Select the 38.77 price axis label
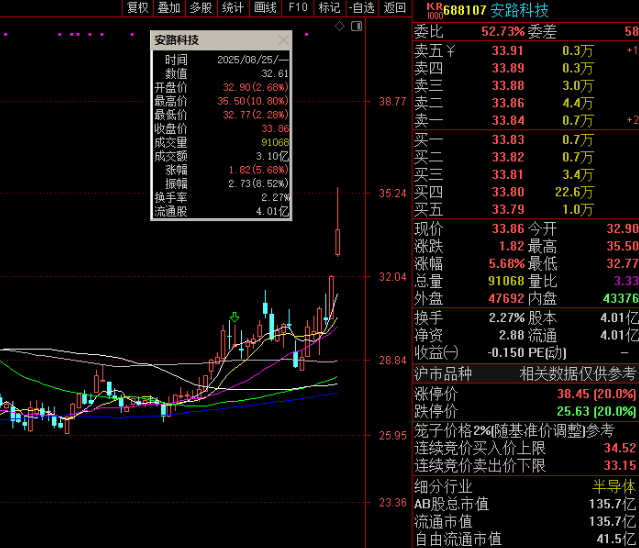This screenshot has width=639, height=548. pos(392,101)
